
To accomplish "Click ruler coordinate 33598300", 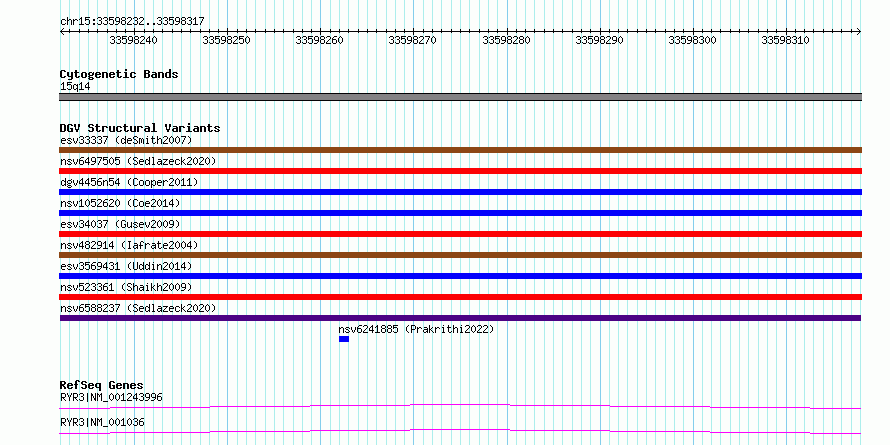I will [692, 40].
